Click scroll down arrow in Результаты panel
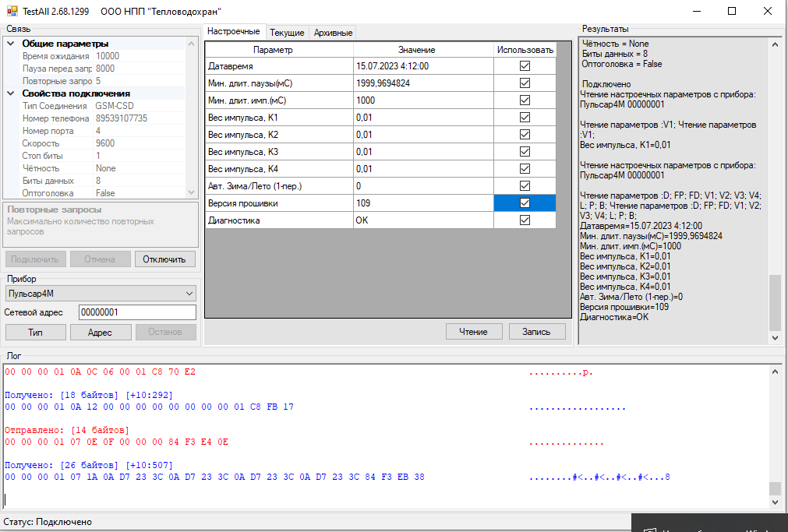The height and width of the screenshot is (532, 788). click(x=775, y=338)
